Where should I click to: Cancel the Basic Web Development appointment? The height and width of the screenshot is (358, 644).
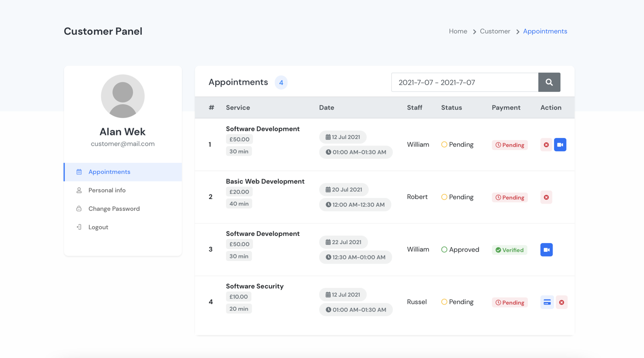click(546, 197)
